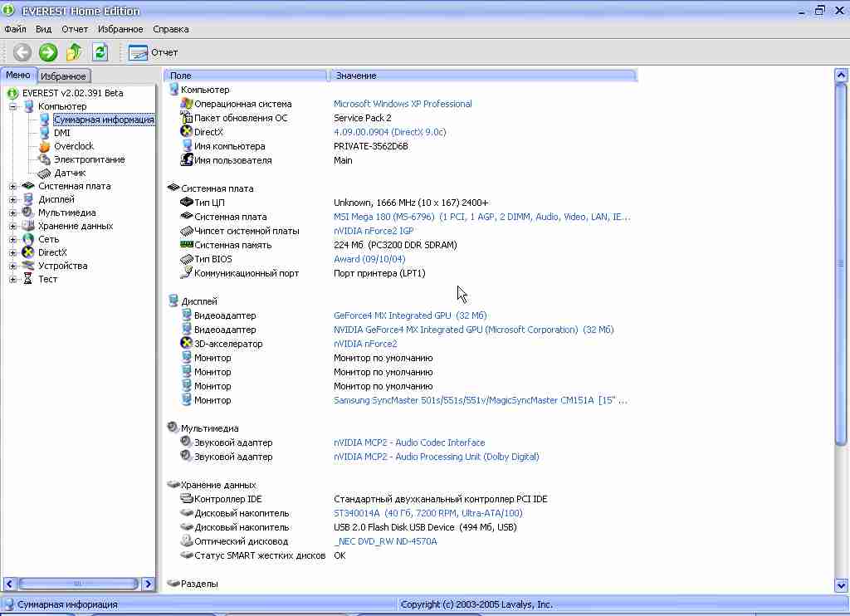
Task: Click the PRIVATE-3562D6B computer name value
Action: [371, 146]
